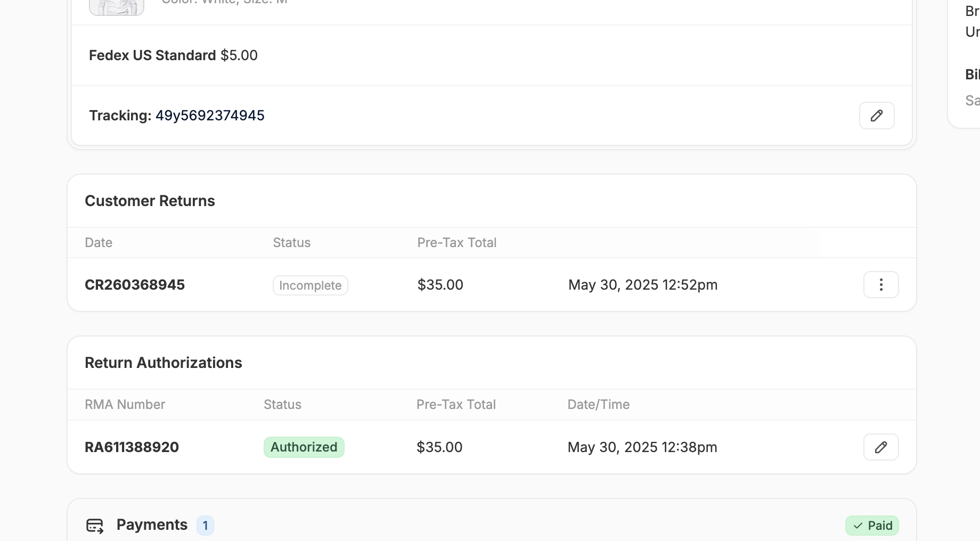The height and width of the screenshot is (541, 980).
Task: Edit return authorization RA611388920 pencil icon
Action: pos(880,447)
